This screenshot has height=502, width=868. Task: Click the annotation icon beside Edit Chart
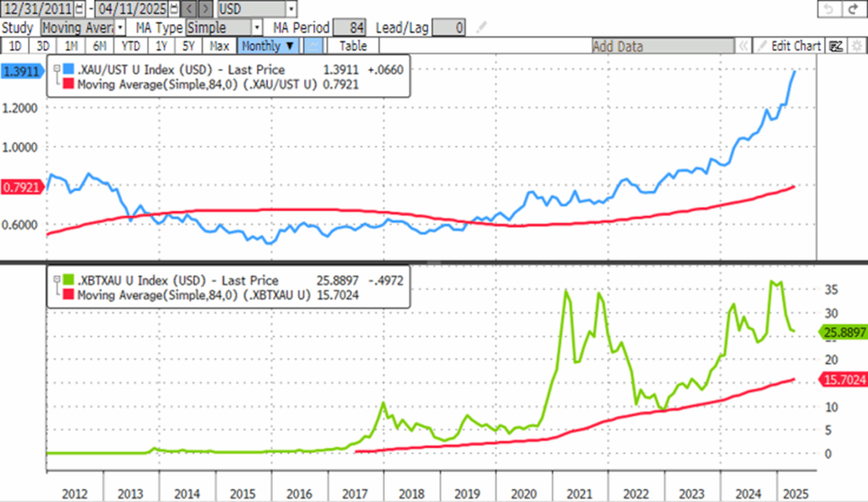coord(834,46)
